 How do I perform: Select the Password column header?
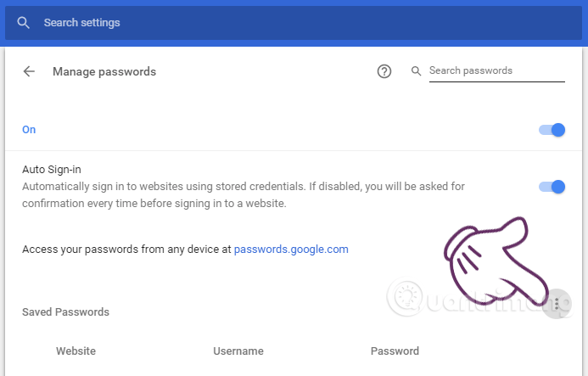point(395,351)
